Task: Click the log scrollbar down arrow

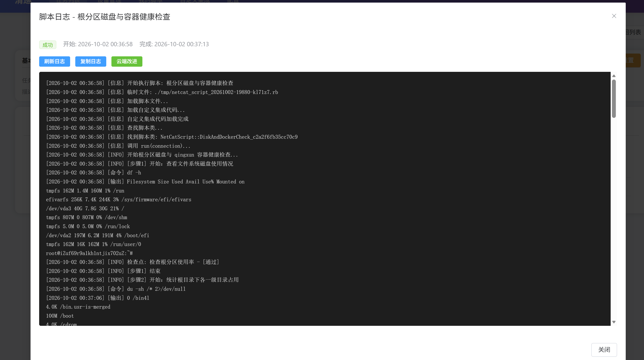Action: pyautogui.click(x=614, y=322)
